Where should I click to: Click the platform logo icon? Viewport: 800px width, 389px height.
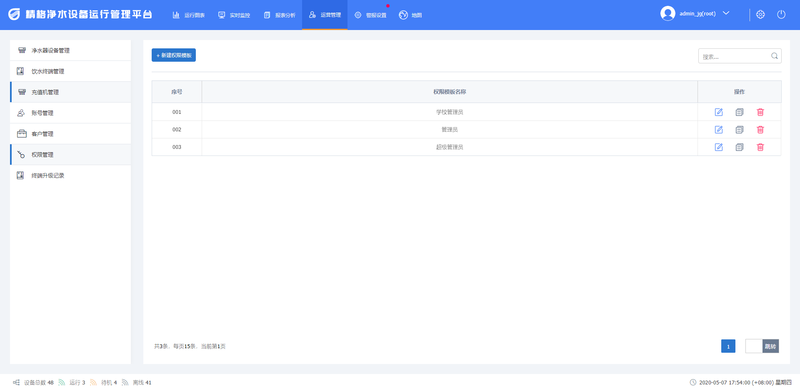pos(15,14)
